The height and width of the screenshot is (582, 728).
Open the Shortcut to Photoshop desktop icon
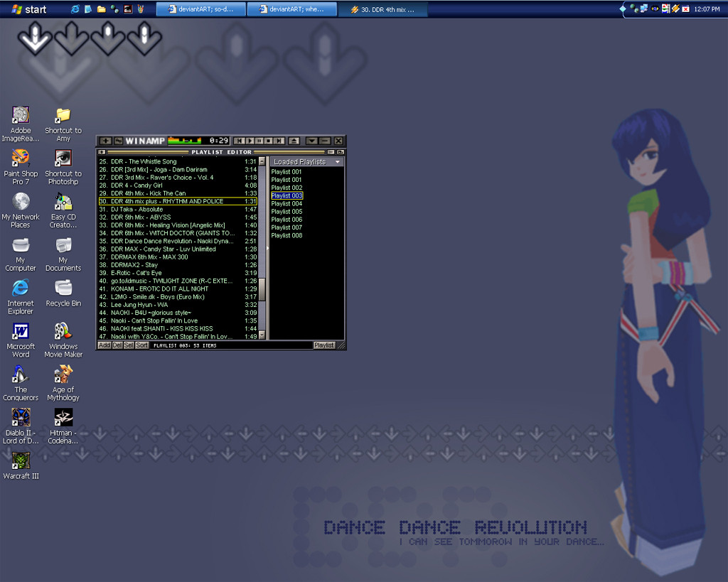click(63, 167)
